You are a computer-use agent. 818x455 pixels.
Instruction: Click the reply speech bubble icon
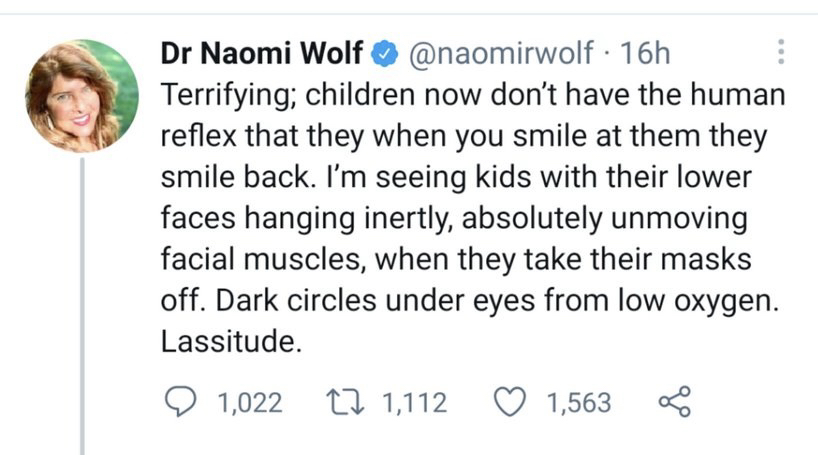[x=180, y=402]
